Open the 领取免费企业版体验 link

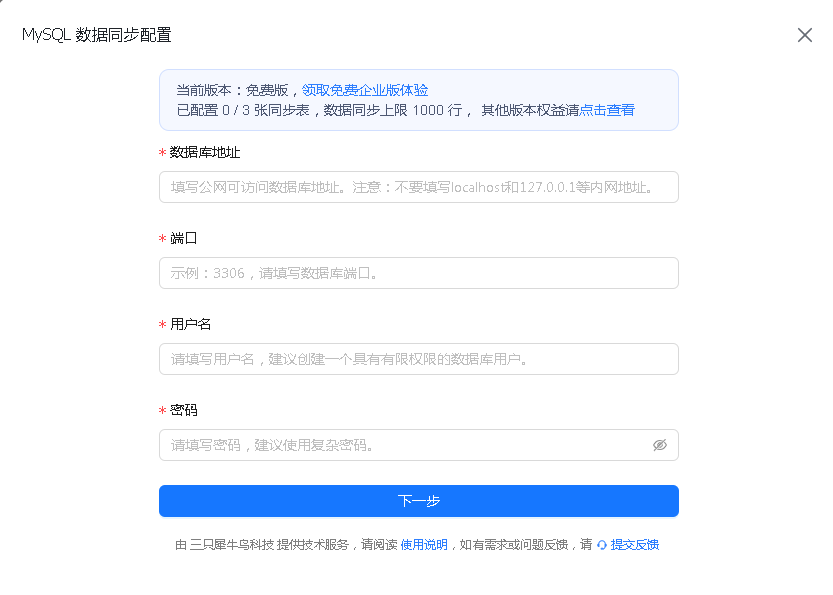pos(363,89)
